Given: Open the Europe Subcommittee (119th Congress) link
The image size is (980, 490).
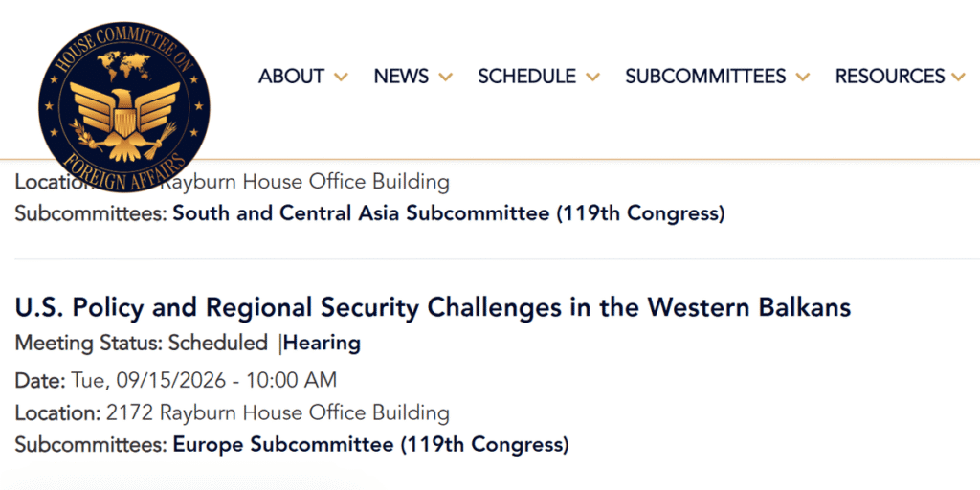Looking at the screenshot, I should click(x=370, y=445).
